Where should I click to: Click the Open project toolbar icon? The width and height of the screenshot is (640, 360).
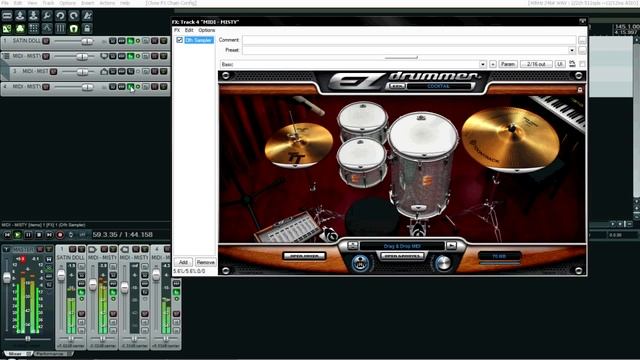point(20,16)
